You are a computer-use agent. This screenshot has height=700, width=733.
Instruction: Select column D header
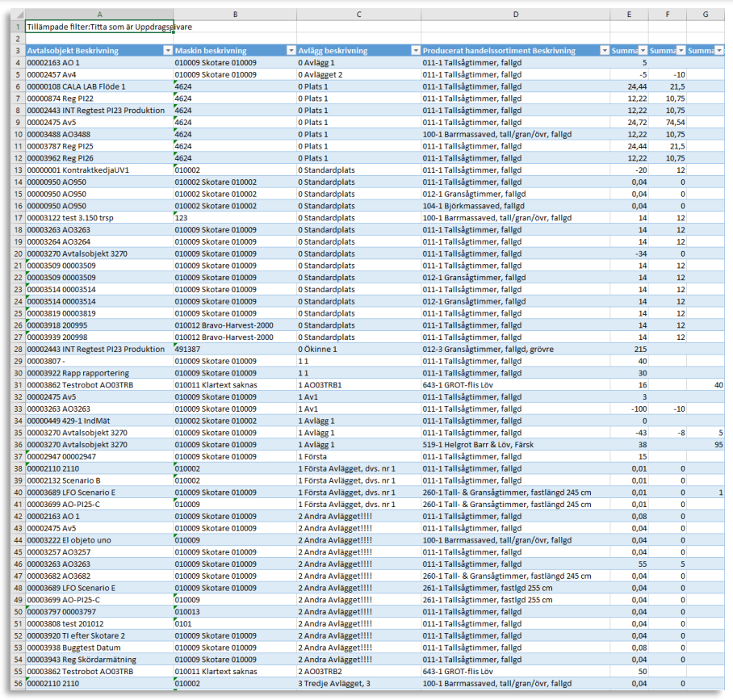(515, 14)
